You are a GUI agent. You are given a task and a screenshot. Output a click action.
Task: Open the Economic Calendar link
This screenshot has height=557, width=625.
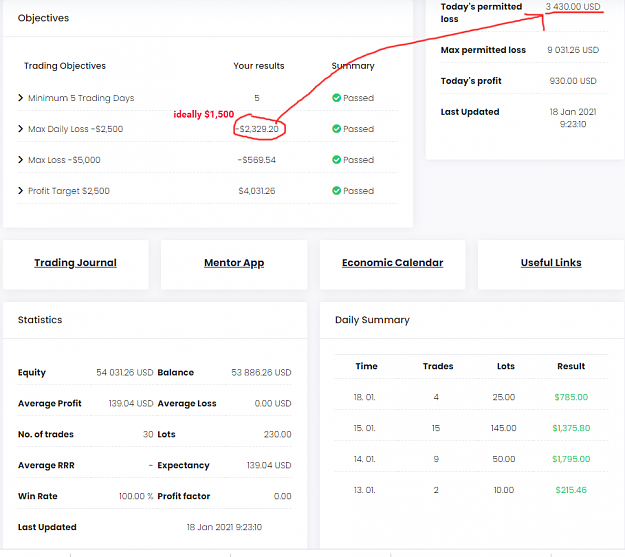393,263
